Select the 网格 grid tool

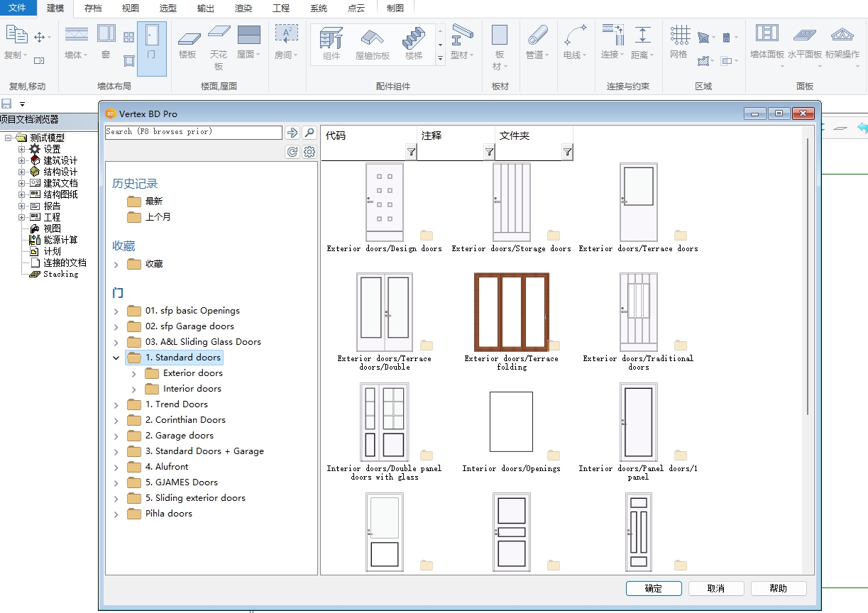tap(679, 43)
